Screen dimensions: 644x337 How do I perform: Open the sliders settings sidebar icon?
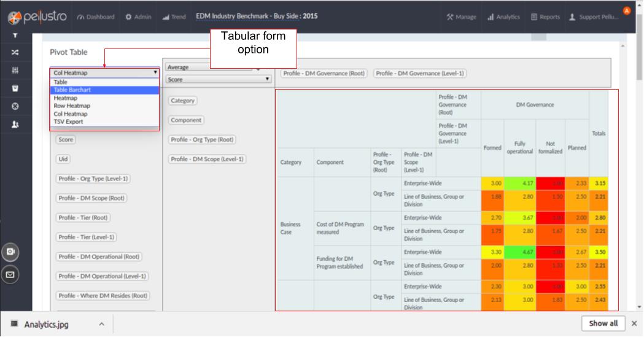(15, 70)
